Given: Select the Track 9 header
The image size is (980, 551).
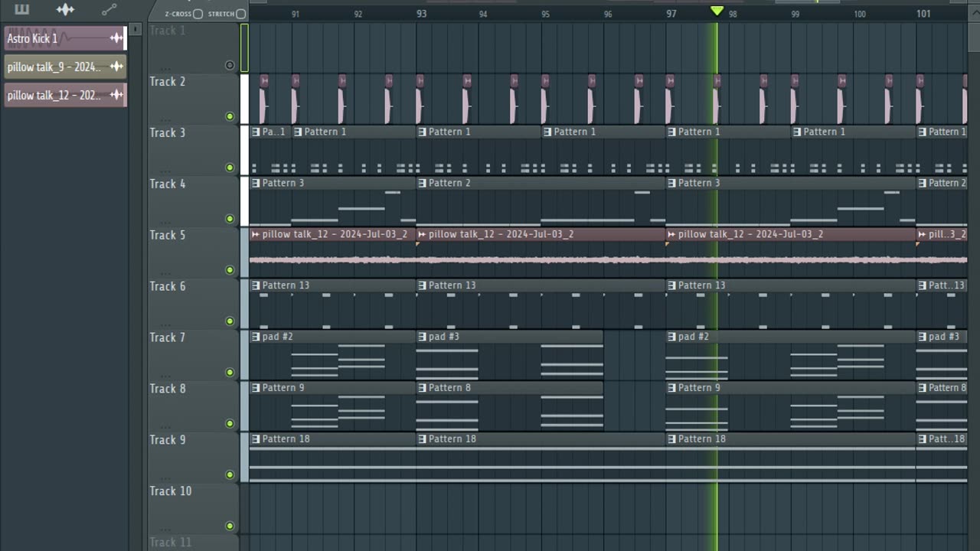Looking at the screenshot, I should tap(193, 458).
